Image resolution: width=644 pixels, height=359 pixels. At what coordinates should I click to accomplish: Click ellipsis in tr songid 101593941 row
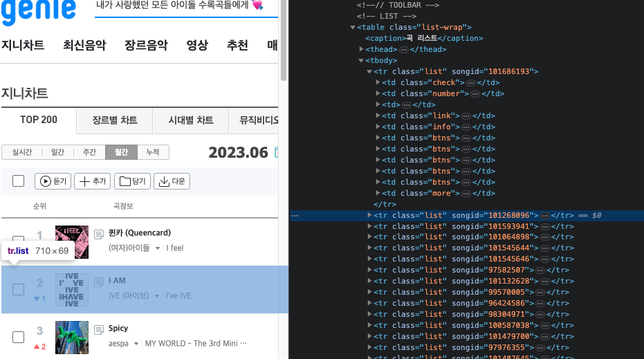pos(545,227)
